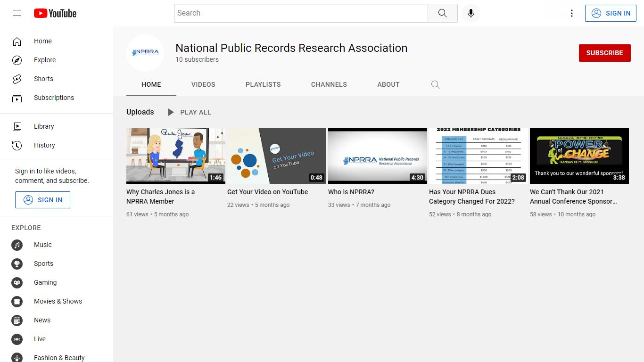Screen dimensions: 644x362
Task: Click the News sidebar label
Action: point(42,320)
